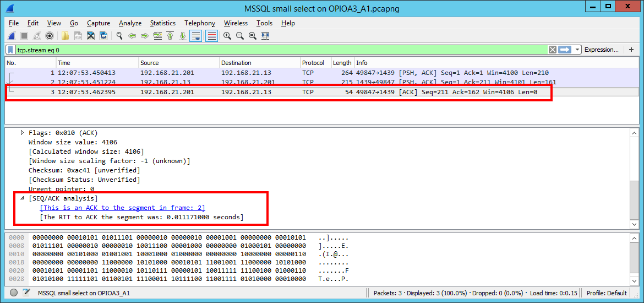Start capturing packets with the shark fin icon
This screenshot has width=644, height=303.
pos(12,36)
